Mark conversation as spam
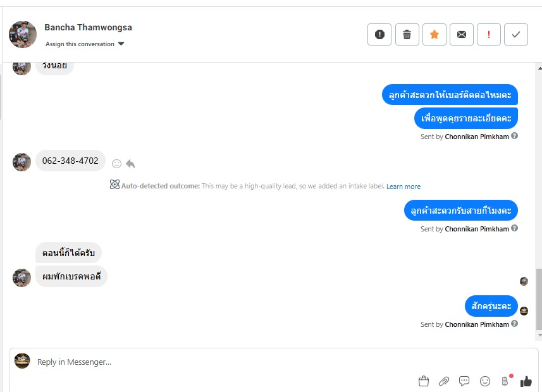The height and width of the screenshot is (392, 542). pyautogui.click(x=379, y=35)
